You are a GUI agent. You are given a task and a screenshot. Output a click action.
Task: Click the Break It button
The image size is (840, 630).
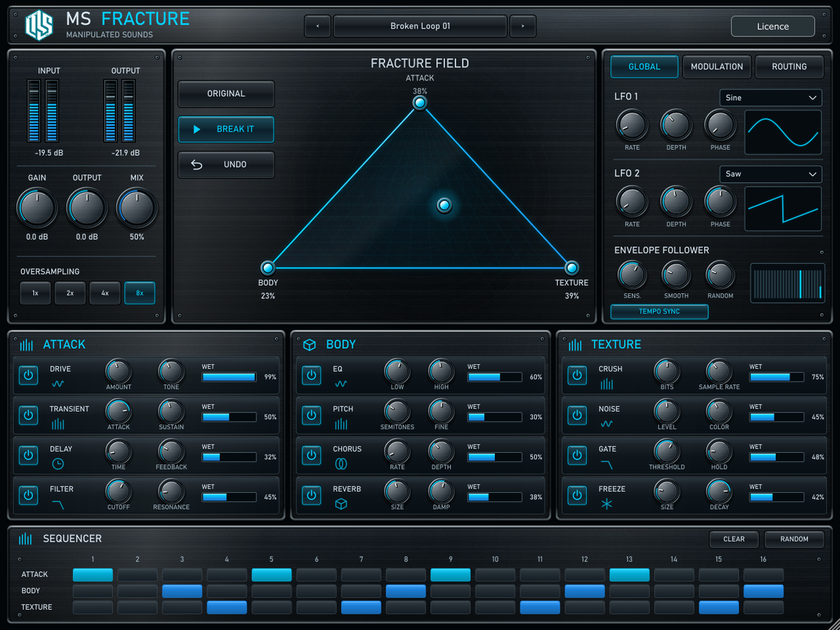click(226, 129)
